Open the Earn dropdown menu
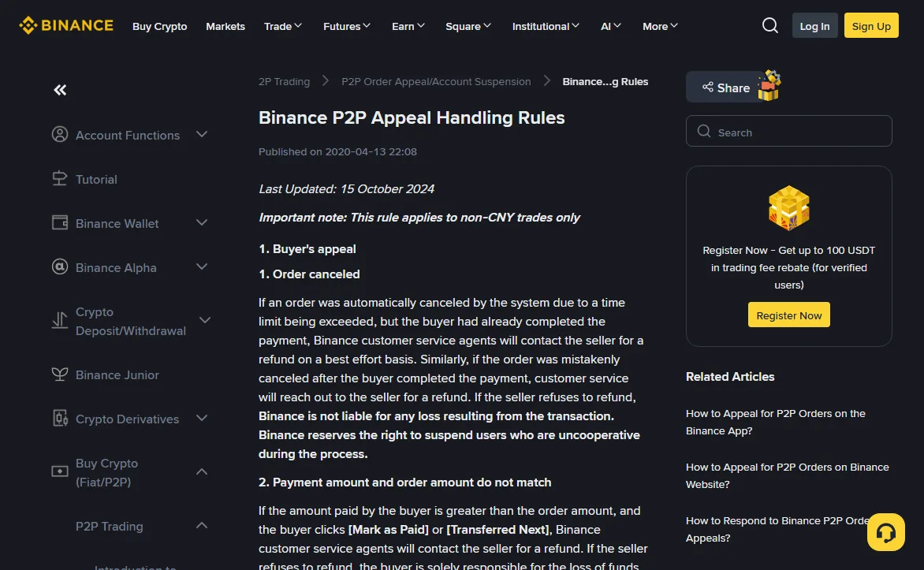This screenshot has height=570, width=924. pyautogui.click(x=408, y=26)
